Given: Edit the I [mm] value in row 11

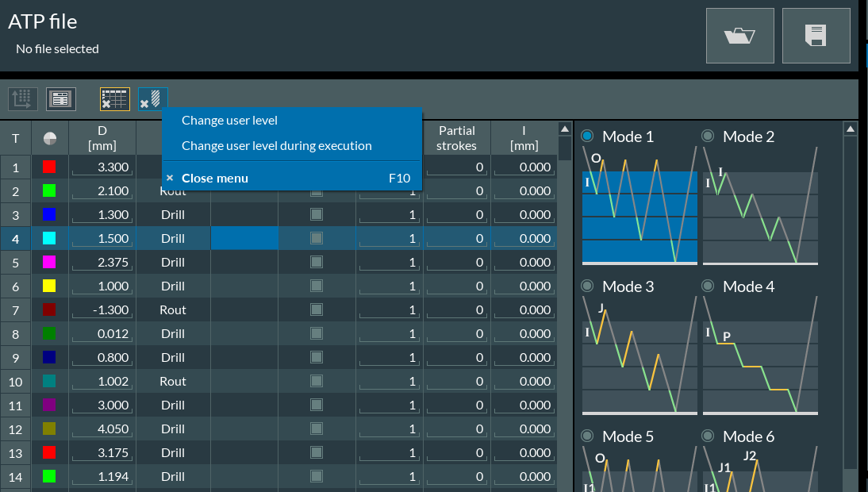Looking at the screenshot, I should click(524, 406).
